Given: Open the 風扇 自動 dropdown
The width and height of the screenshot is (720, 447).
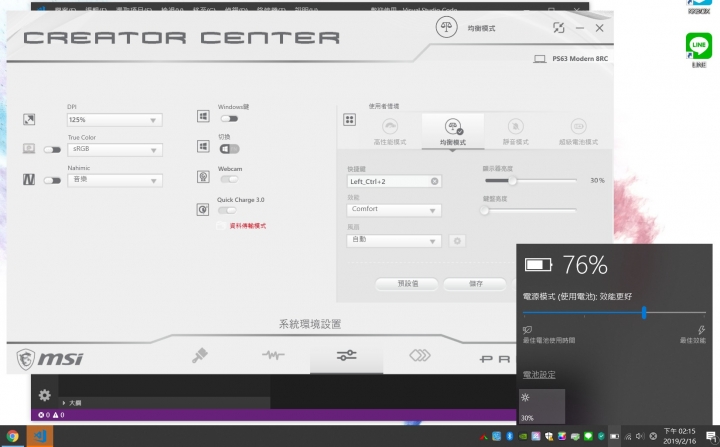Looking at the screenshot, I should tap(394, 241).
